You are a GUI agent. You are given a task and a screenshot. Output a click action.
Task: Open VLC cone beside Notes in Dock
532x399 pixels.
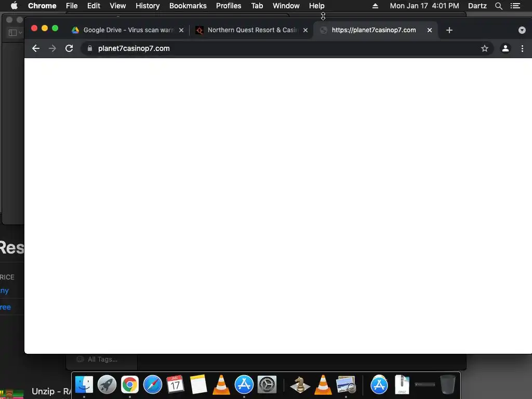[221, 385]
